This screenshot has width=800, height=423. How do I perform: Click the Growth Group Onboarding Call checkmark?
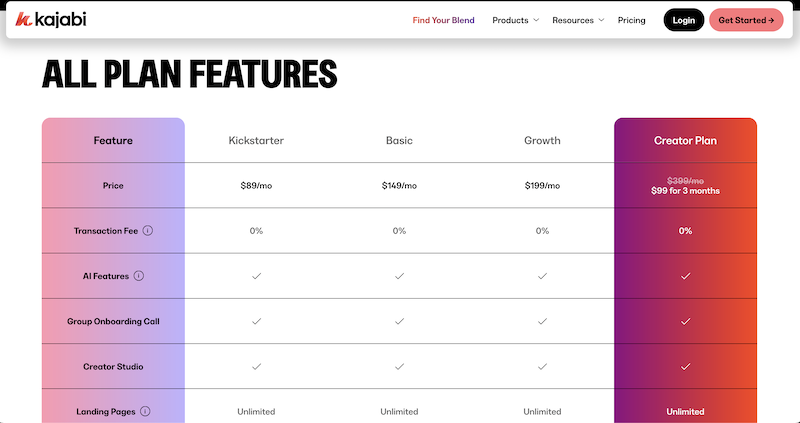click(542, 321)
